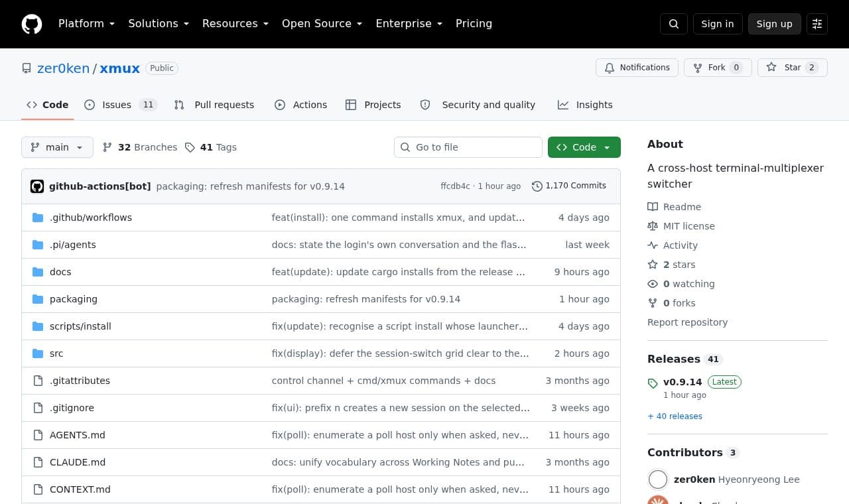849x504 pixels.
Task: Open the GitHub homepage logo
Action: [32, 24]
